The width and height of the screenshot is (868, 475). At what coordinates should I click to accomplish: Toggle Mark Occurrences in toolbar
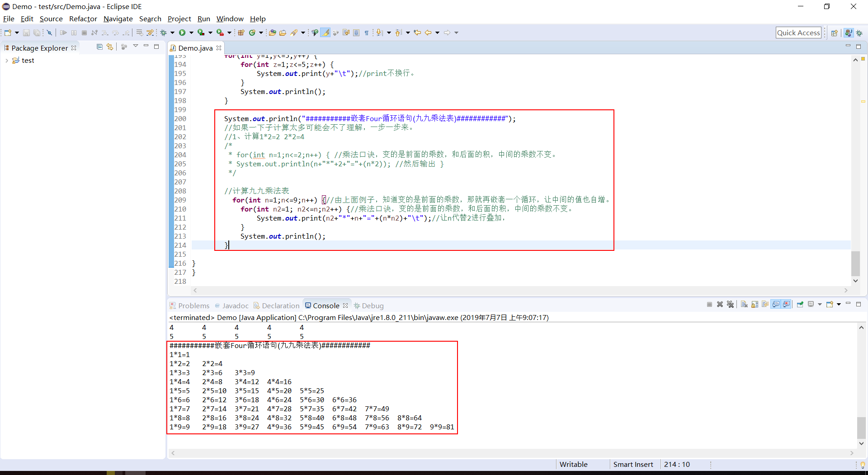click(x=325, y=33)
